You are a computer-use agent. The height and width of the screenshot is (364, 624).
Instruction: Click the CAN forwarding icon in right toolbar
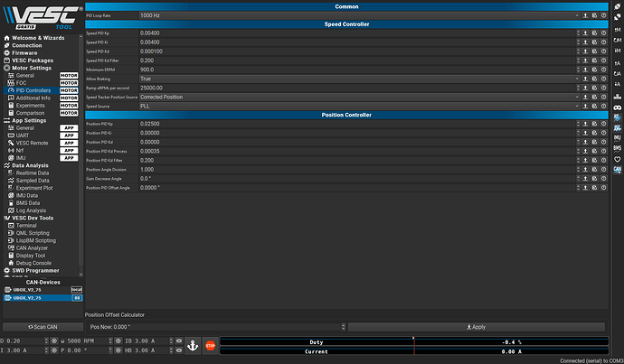(x=618, y=169)
